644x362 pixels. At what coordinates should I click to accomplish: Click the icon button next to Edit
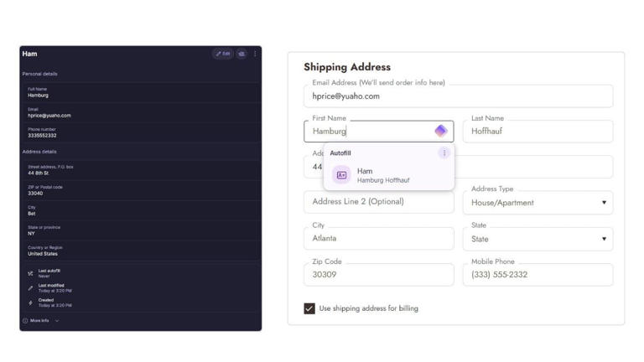tap(241, 54)
